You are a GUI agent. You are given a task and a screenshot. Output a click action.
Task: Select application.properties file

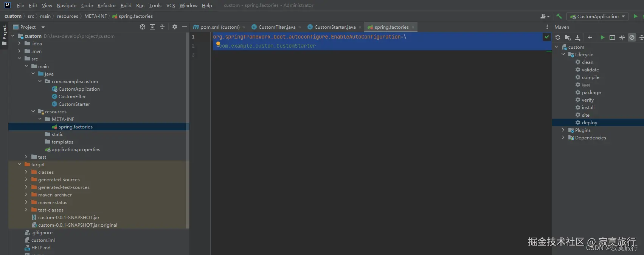click(x=76, y=149)
